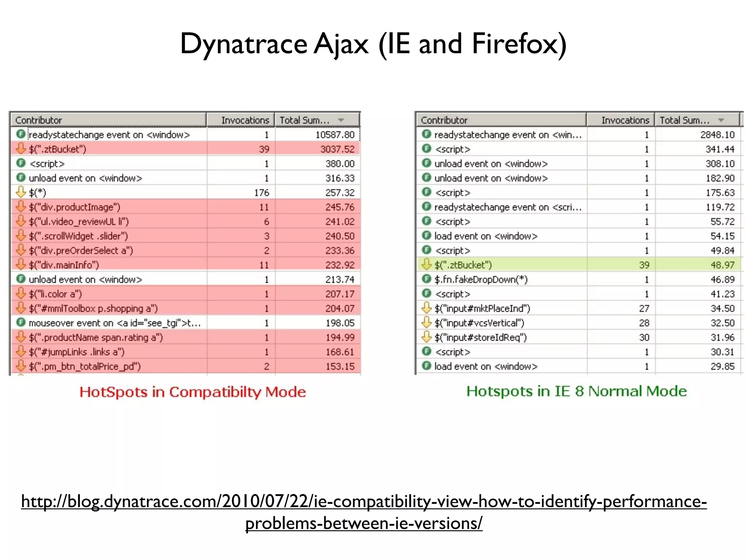The height and width of the screenshot is (560, 747).
Task: Click 'Hotspots in IE 8 Normal Mode' caption
Action: [577, 391]
